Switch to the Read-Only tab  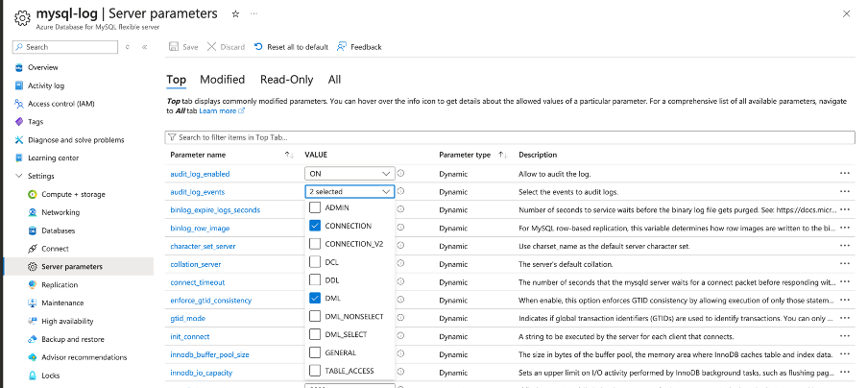pyautogui.click(x=286, y=80)
